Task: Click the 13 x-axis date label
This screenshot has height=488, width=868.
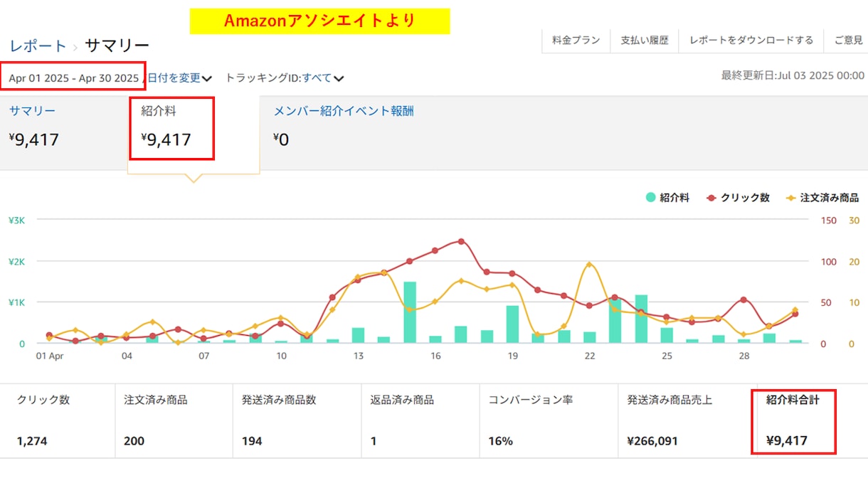Action: (x=359, y=356)
